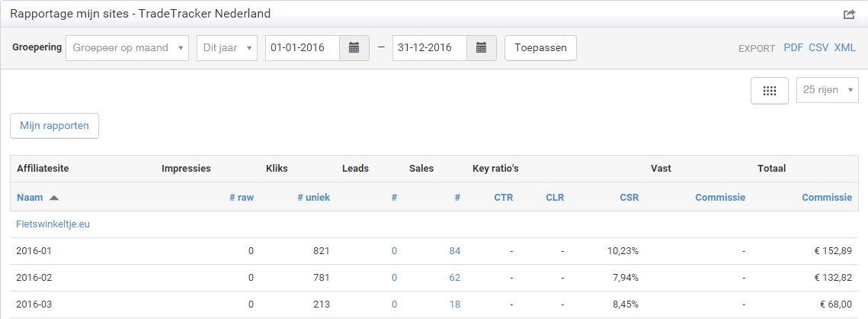The width and height of the screenshot is (868, 319).
Task: Export the report as PDF
Action: pos(793,48)
